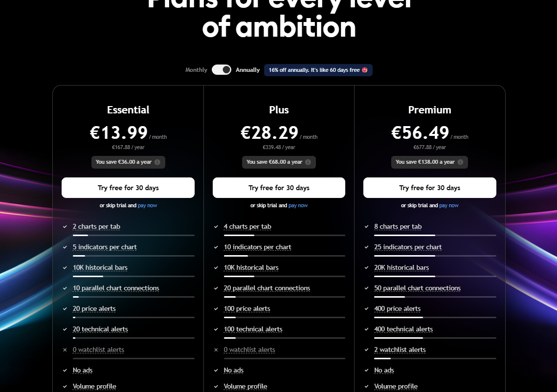557x392 pixels.
Task: Click Plus plan "pay now" link
Action: coord(298,206)
